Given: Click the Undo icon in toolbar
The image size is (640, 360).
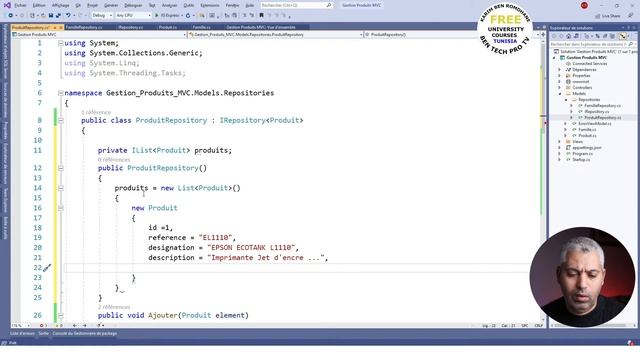Looking at the screenshot, I should click(x=68, y=16).
